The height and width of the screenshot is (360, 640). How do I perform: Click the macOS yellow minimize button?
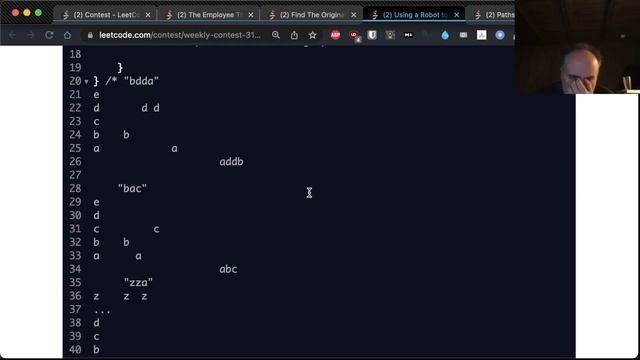pos(27,13)
